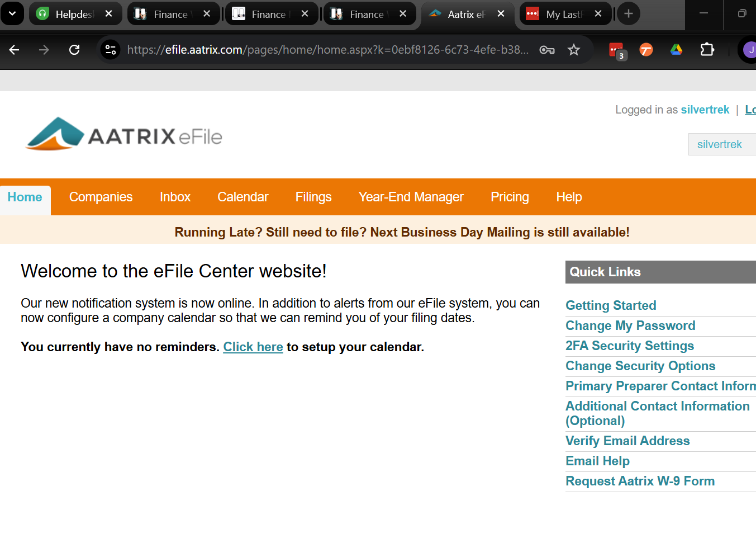Click the browser address bar URL

[x=327, y=50]
